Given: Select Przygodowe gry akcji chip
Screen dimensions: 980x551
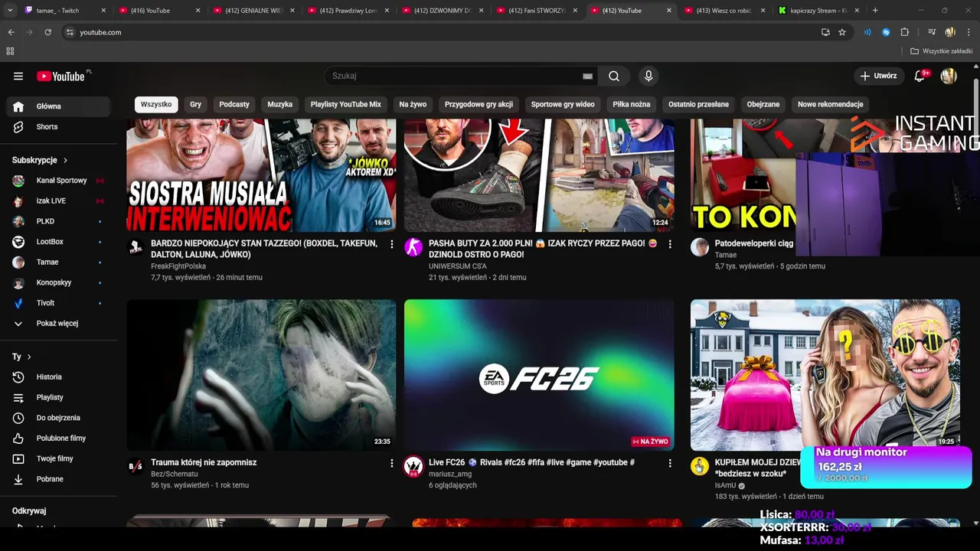Looking at the screenshot, I should pyautogui.click(x=479, y=104).
